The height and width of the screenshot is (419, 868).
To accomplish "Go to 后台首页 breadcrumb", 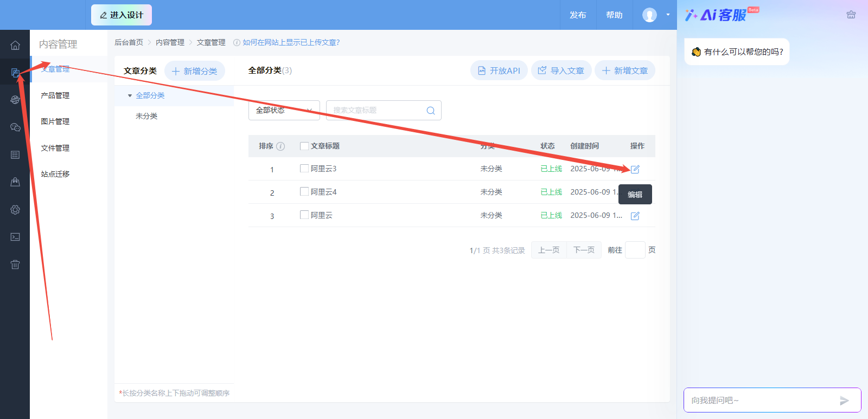I will (129, 42).
